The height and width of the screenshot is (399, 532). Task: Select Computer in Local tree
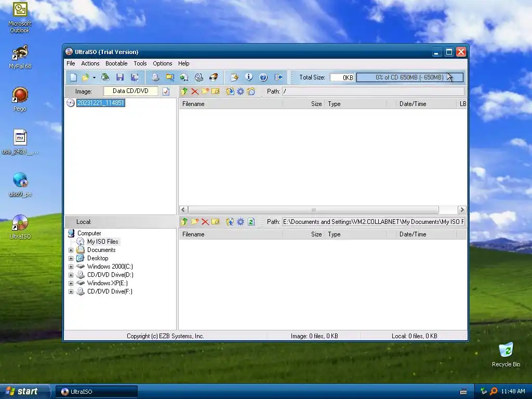(x=89, y=233)
